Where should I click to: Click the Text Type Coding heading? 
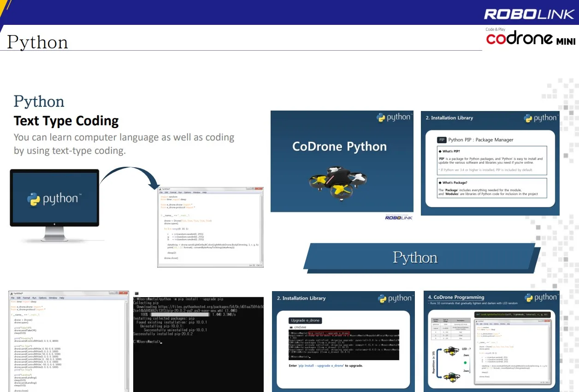[66, 121]
